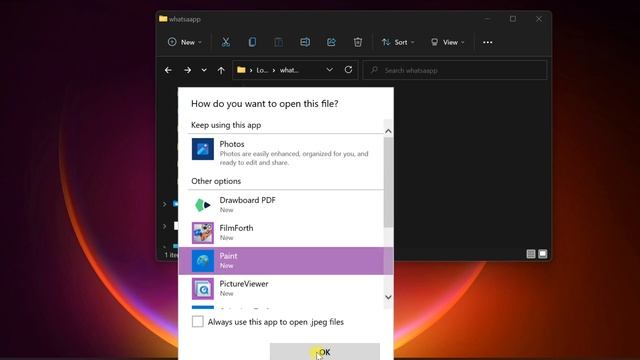Click the app list scroll down arrow
Image resolution: width=640 pixels, height=360 pixels.
tap(388, 297)
